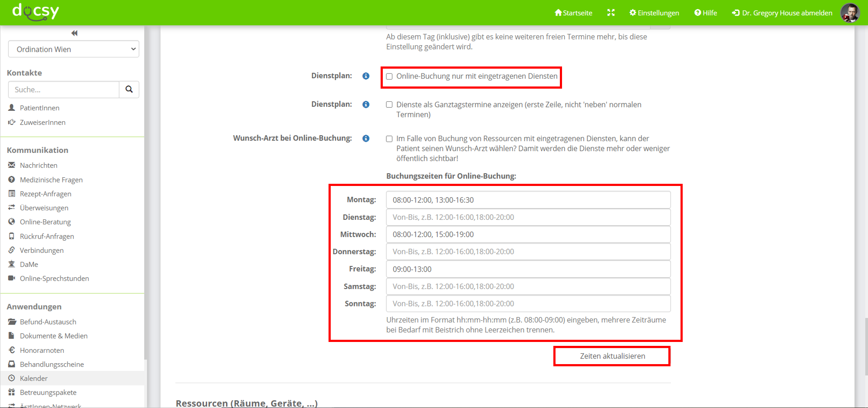
Task: Open Ordination Wien dropdown
Action: [x=73, y=49]
